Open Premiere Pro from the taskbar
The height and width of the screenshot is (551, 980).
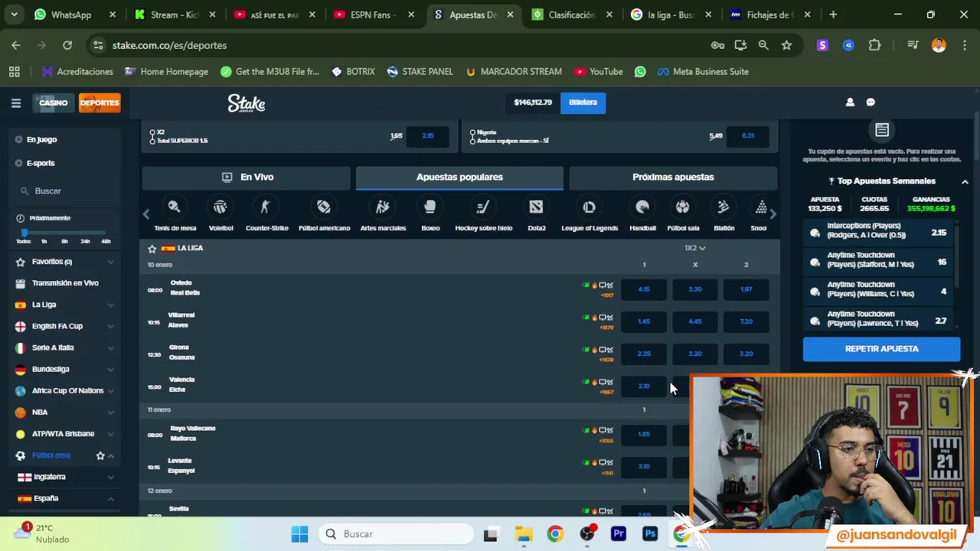619,533
